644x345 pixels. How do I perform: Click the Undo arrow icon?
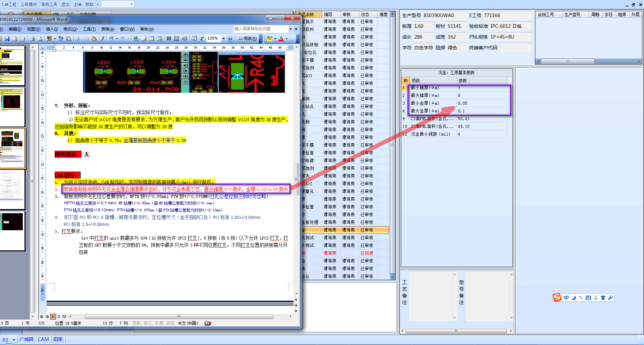tap(111, 39)
